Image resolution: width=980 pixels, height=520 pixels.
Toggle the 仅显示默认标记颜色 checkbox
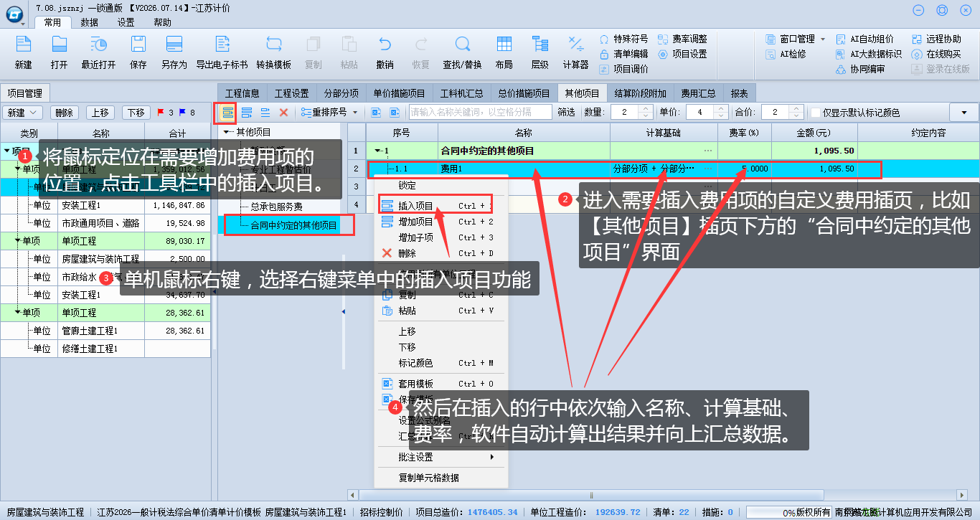(816, 113)
